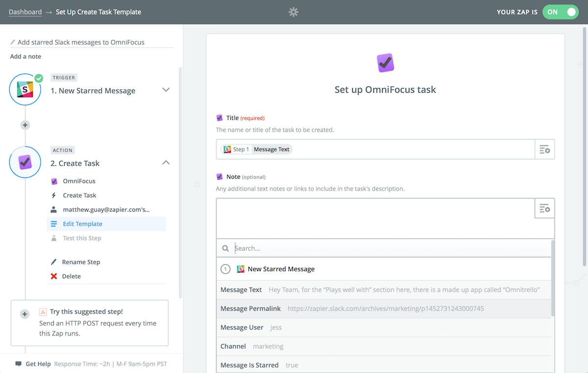Select Edit Template substep
The image size is (588, 373).
pos(106,224)
